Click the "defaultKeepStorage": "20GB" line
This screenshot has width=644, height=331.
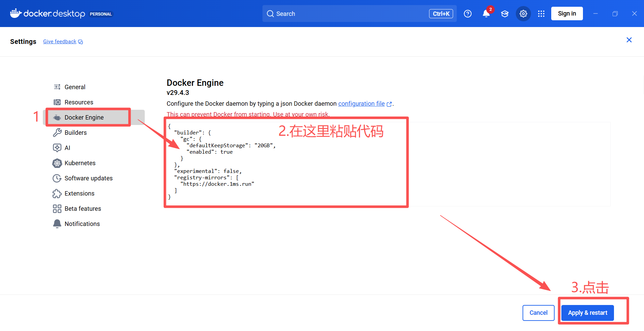[231, 146]
